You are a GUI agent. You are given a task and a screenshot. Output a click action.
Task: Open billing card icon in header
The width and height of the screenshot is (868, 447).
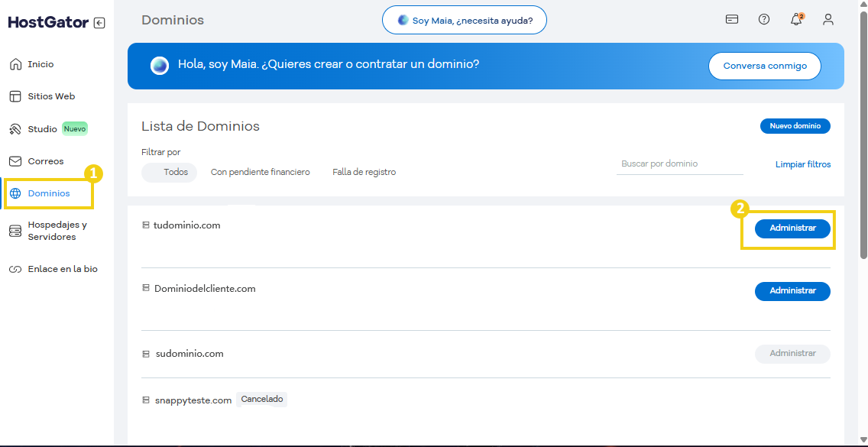(x=732, y=20)
